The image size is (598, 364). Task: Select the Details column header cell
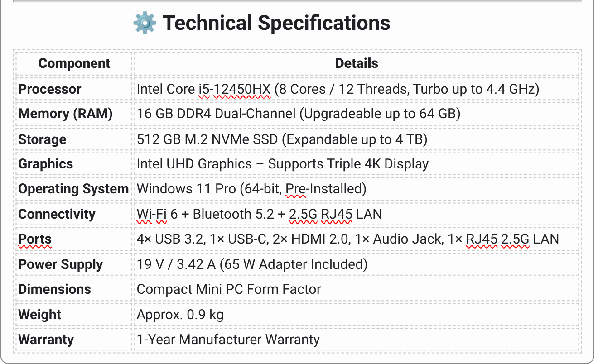(357, 63)
